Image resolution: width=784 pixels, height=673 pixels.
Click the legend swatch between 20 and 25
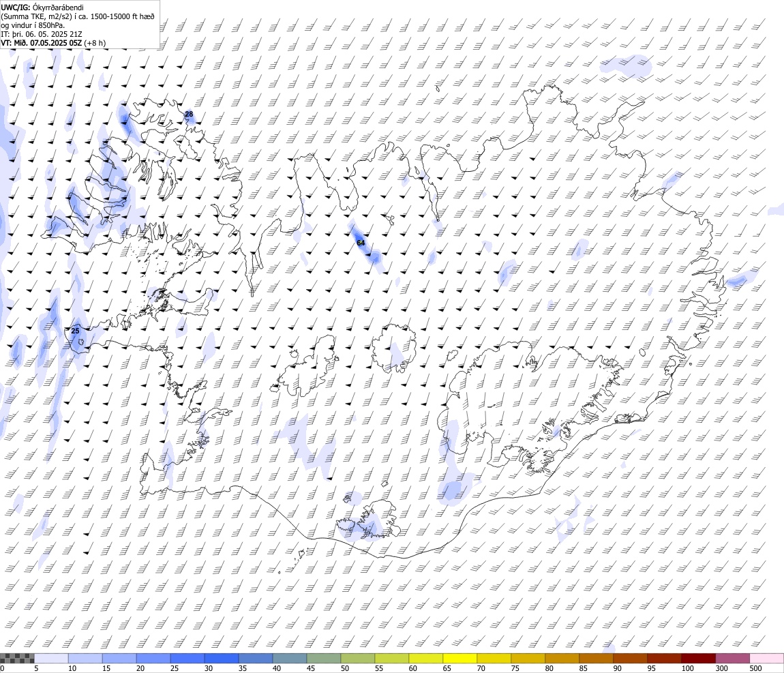[153, 658]
